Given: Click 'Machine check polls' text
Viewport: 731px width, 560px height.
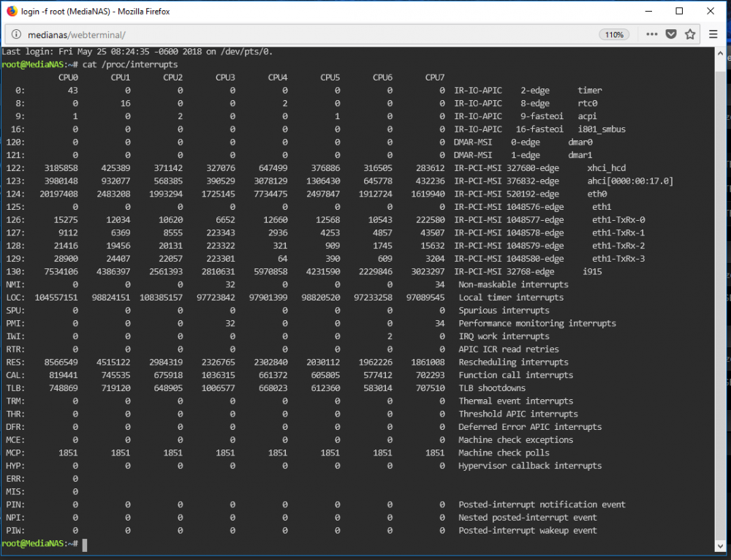Looking at the screenshot, I should click(x=504, y=453).
